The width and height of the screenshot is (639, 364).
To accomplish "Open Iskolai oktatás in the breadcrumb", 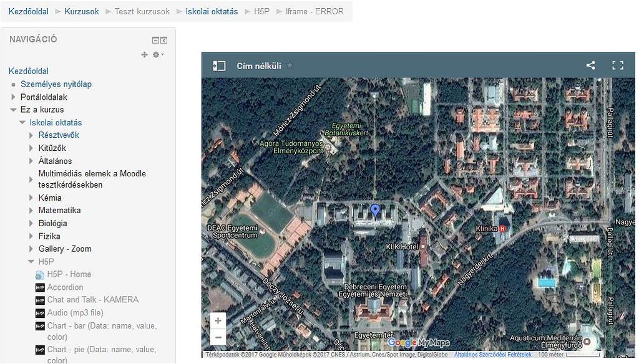I will pyautogui.click(x=212, y=11).
